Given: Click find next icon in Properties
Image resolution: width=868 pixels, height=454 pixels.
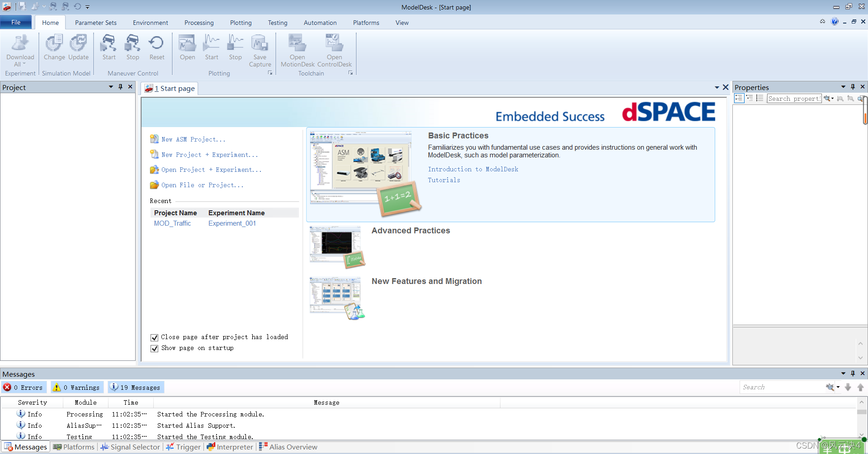Looking at the screenshot, I should click(840, 99).
